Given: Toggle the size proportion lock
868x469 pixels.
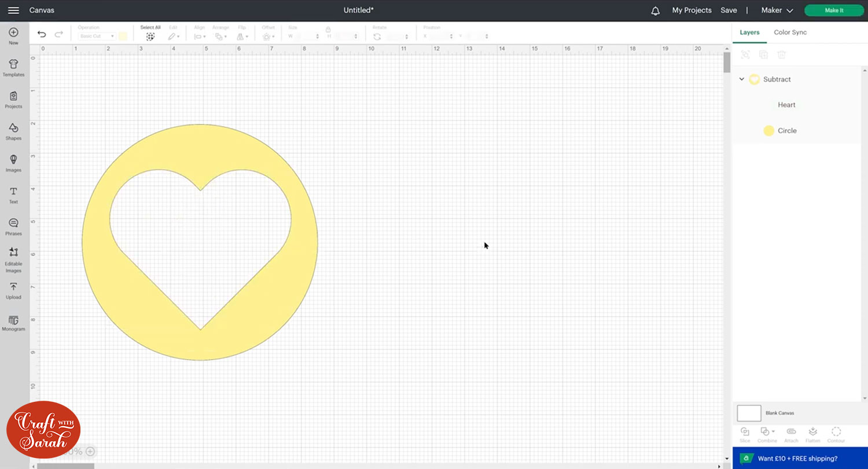Looking at the screenshot, I should tap(328, 29).
